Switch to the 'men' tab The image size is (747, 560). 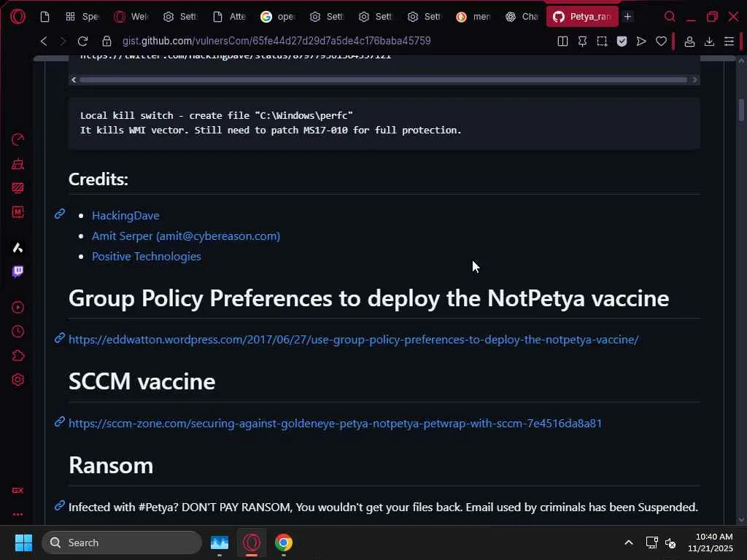[x=473, y=17]
